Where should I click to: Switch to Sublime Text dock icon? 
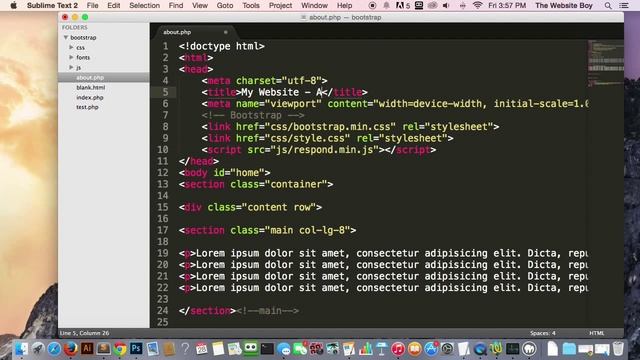(x=103, y=349)
